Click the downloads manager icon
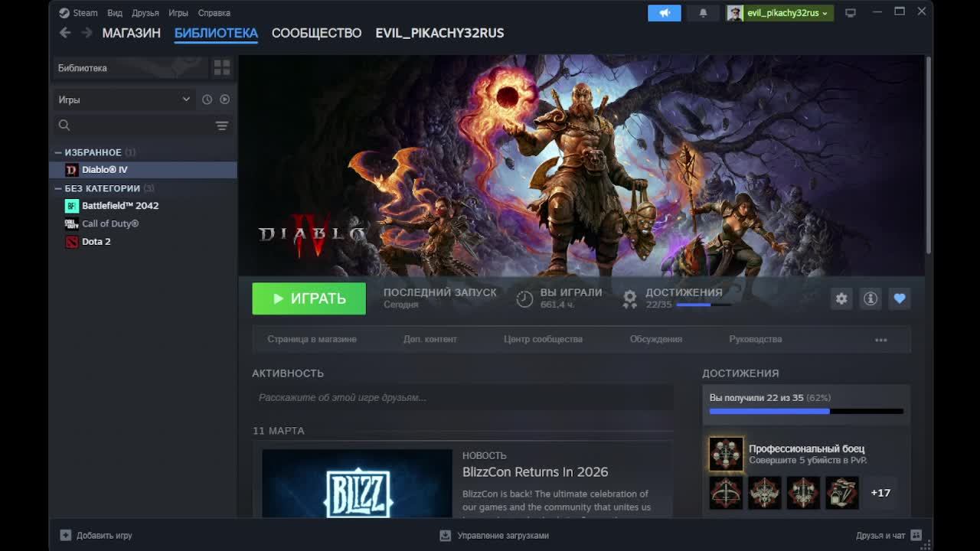Viewport: 980px width, 551px height. [x=446, y=536]
